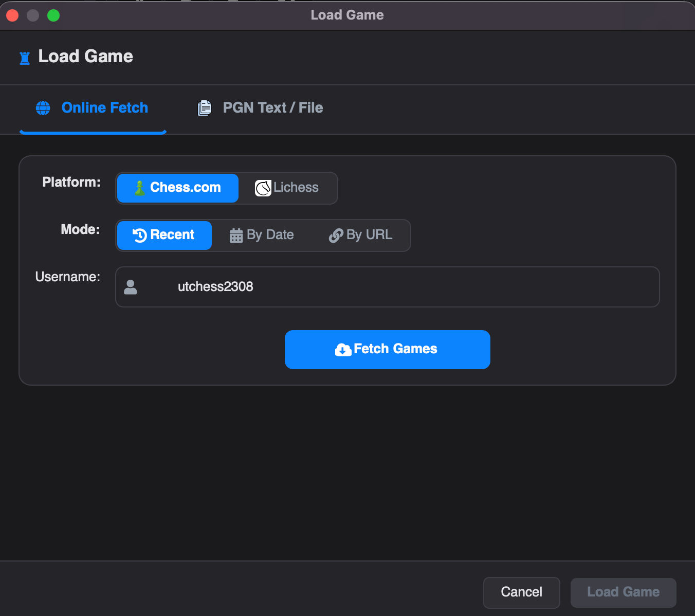695x616 pixels.
Task: Click the green zoom window button
Action: click(x=53, y=15)
